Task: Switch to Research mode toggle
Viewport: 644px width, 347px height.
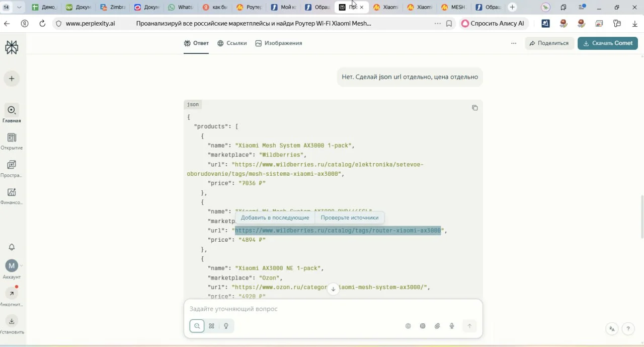Action: (212, 326)
